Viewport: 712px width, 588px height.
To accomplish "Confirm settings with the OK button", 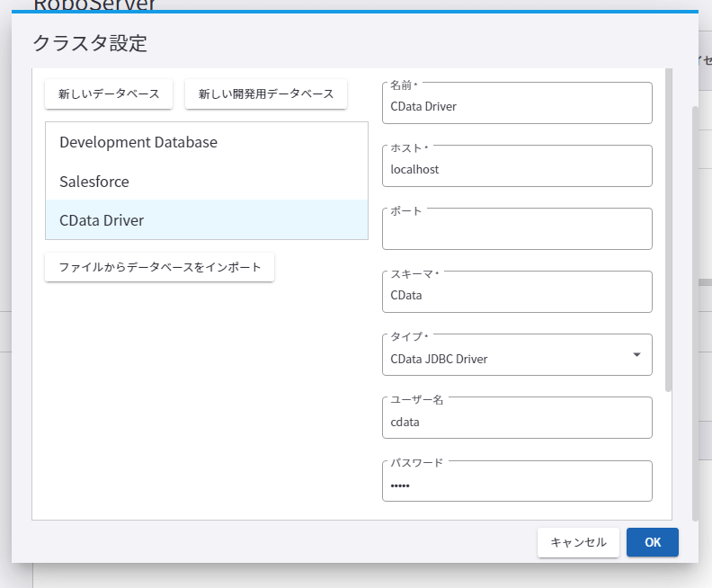I will tap(653, 542).
